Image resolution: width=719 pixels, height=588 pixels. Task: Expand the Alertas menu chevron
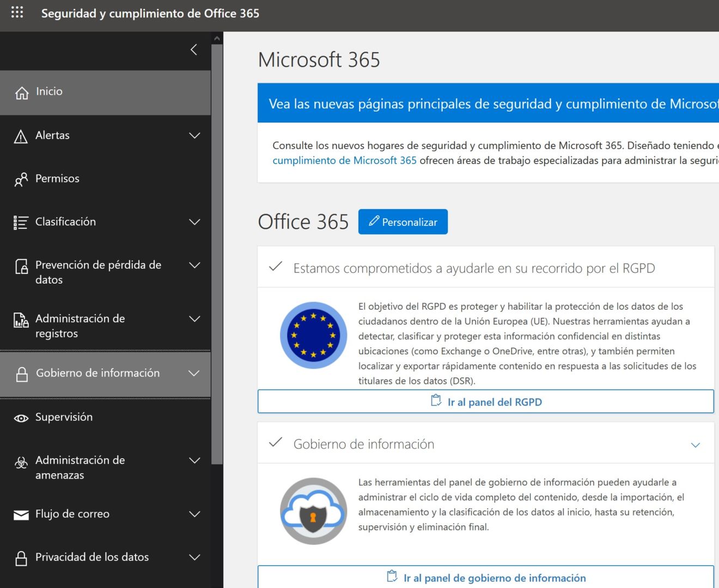[194, 136]
